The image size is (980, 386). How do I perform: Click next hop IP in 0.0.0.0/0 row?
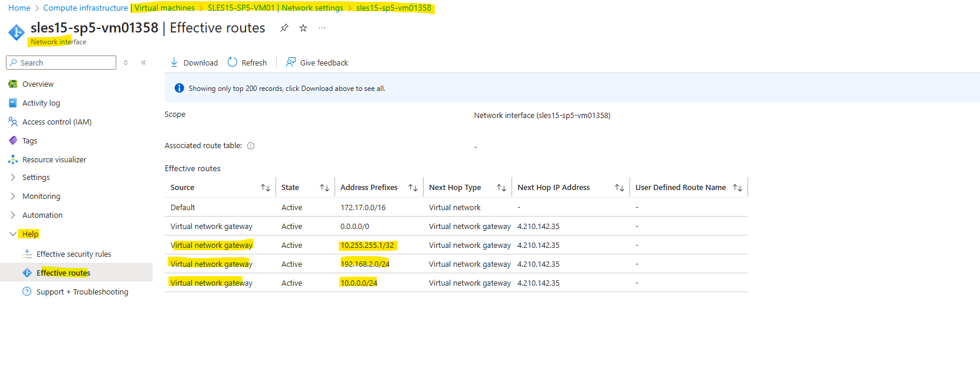click(x=539, y=226)
